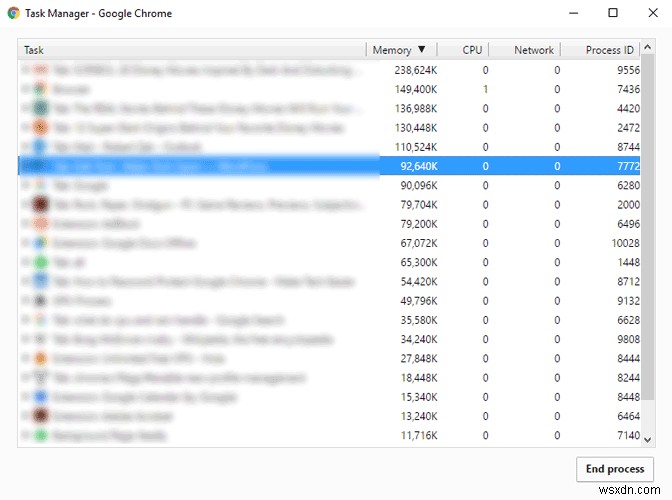The height and width of the screenshot is (500, 672).
Task: Select the row using 35,580K memory
Action: coord(329,320)
